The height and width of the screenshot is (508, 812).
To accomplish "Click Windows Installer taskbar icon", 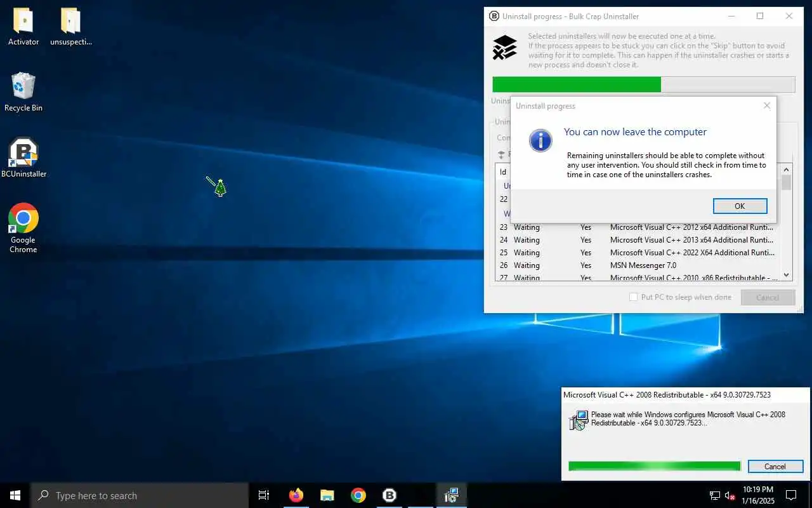I will coord(452,495).
